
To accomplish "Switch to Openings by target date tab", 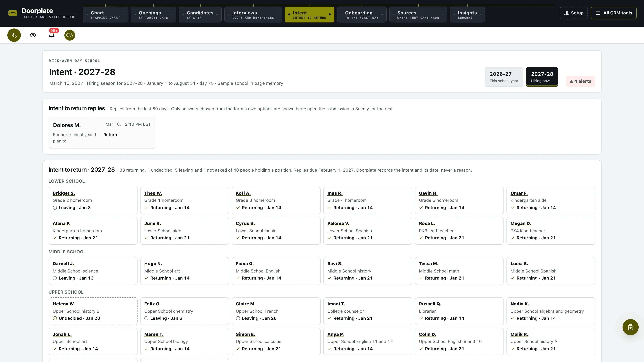I will (153, 15).
